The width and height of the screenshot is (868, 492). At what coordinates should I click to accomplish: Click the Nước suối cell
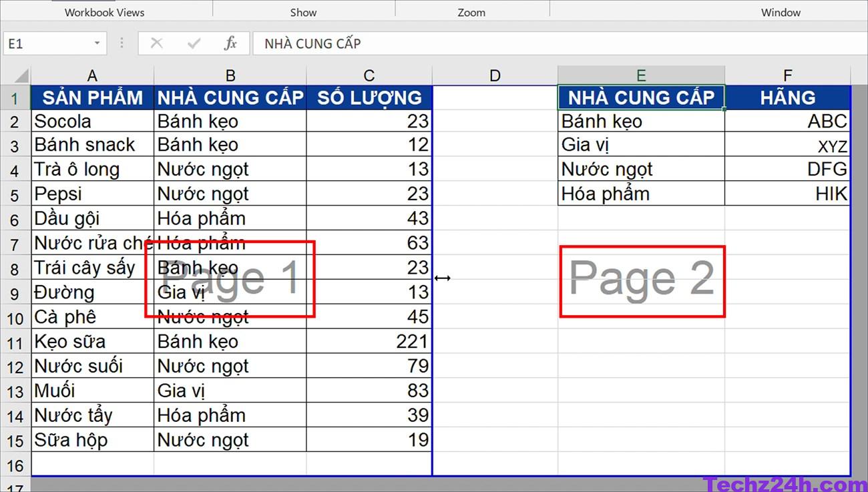tap(92, 366)
